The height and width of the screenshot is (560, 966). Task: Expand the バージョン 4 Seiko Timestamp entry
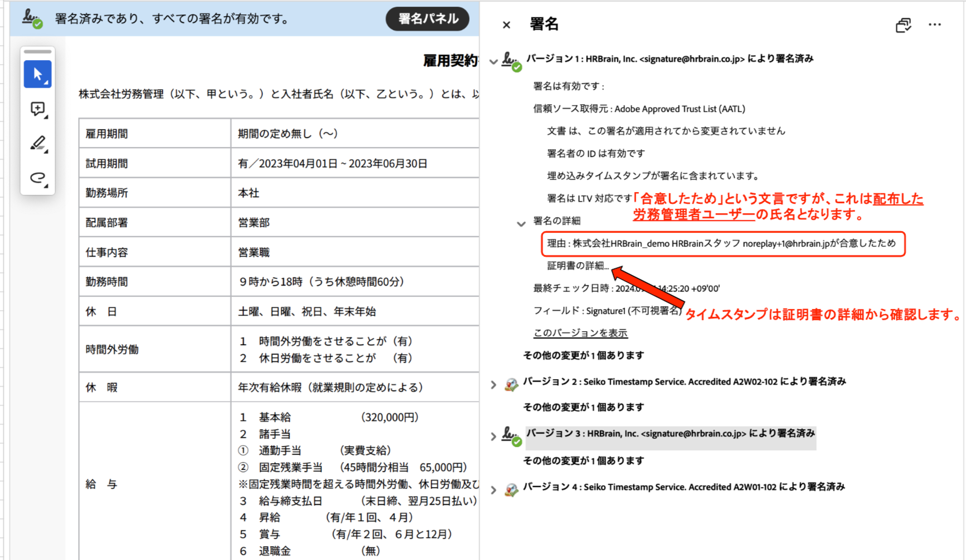coord(494,490)
